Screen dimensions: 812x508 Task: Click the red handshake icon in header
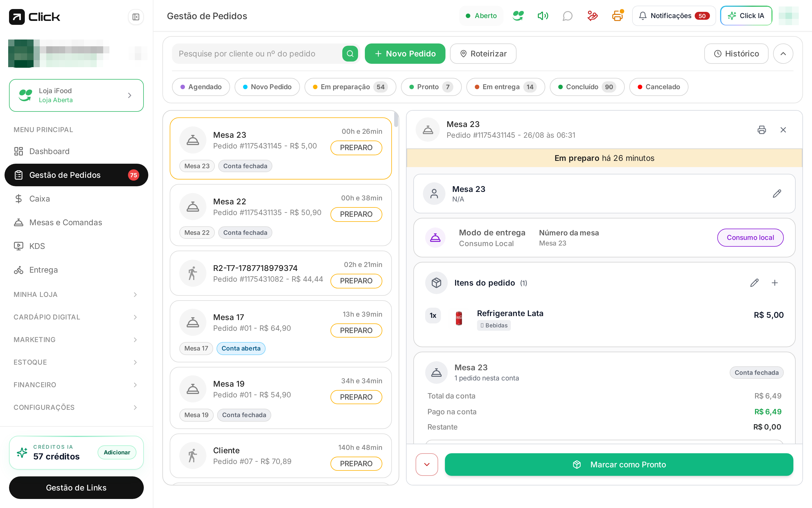593,16
